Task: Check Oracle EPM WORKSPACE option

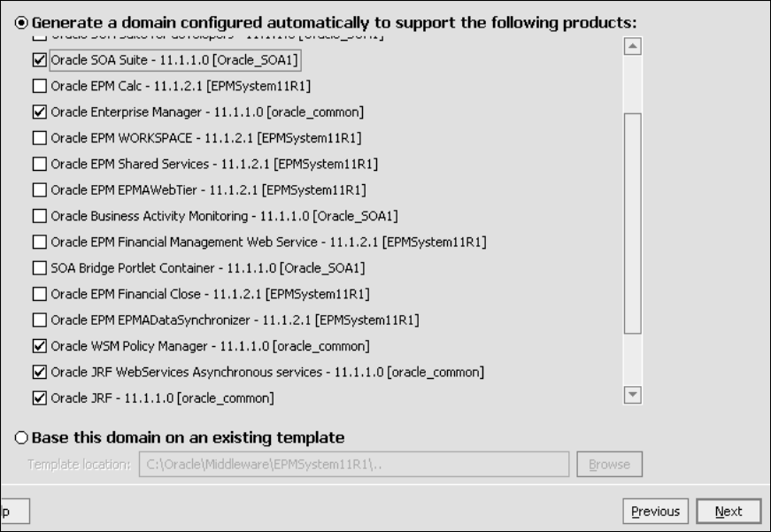Action: [38, 138]
